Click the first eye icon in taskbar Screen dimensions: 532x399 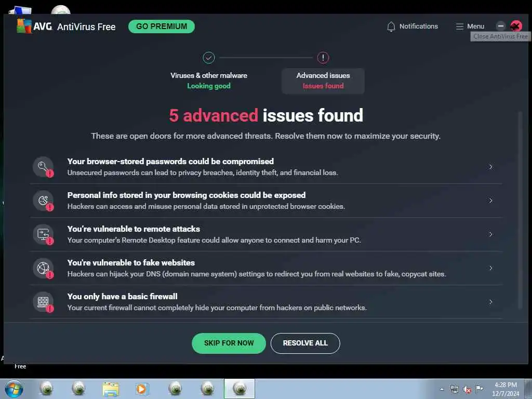pyautogui.click(x=46, y=389)
